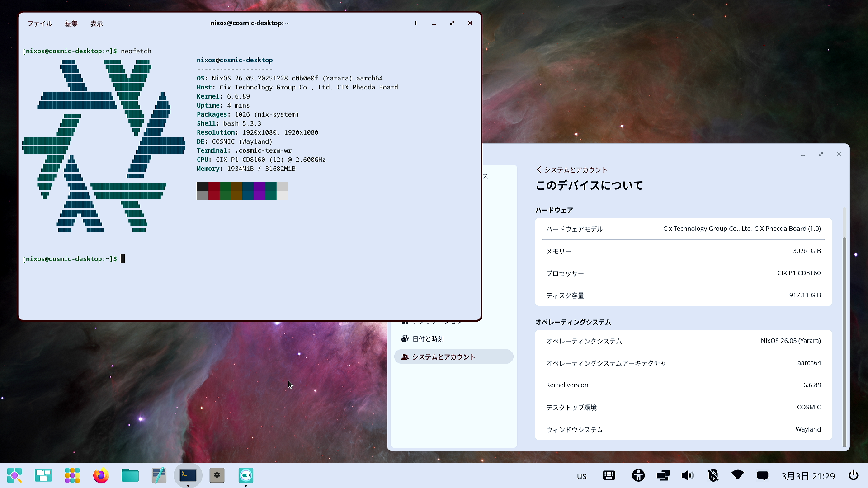This screenshot has width=868, height=488.
Task: Open the ファイル menu in terminal
Action: pyautogui.click(x=40, y=23)
